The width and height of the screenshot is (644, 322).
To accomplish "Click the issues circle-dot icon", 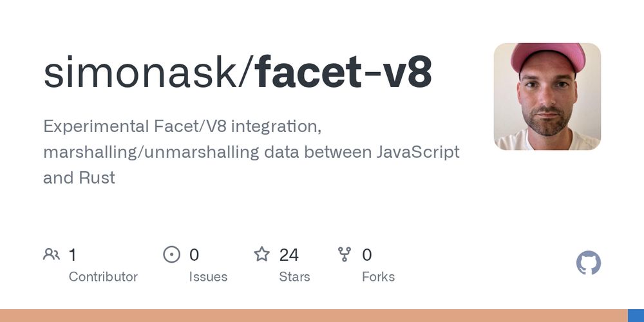I will [172, 254].
